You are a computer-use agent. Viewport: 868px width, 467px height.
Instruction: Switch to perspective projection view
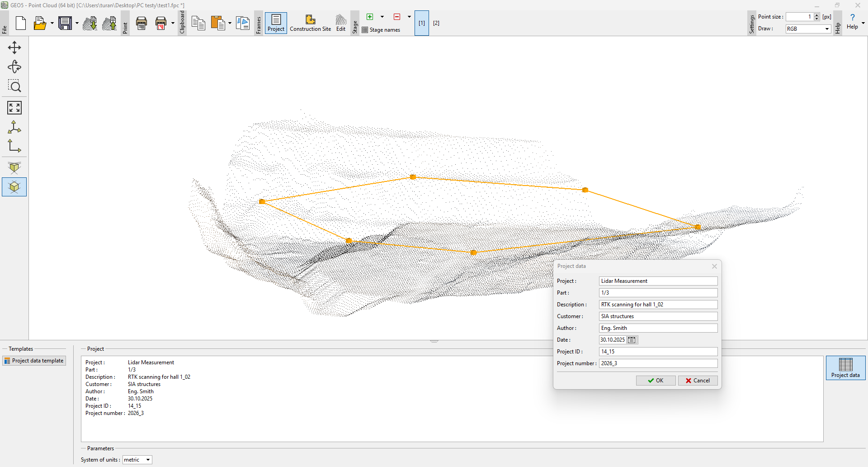pos(14,168)
